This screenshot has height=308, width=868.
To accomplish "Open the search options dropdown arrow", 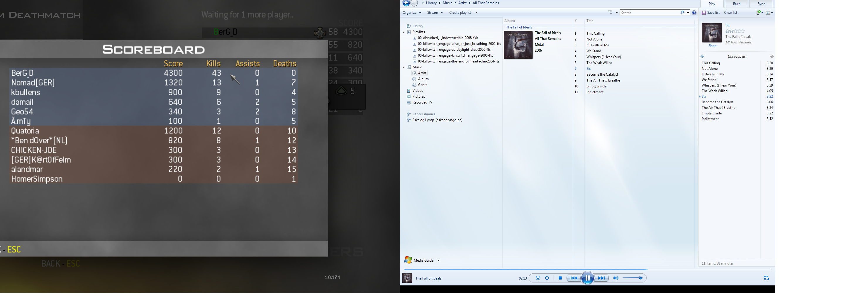I will coord(687,13).
